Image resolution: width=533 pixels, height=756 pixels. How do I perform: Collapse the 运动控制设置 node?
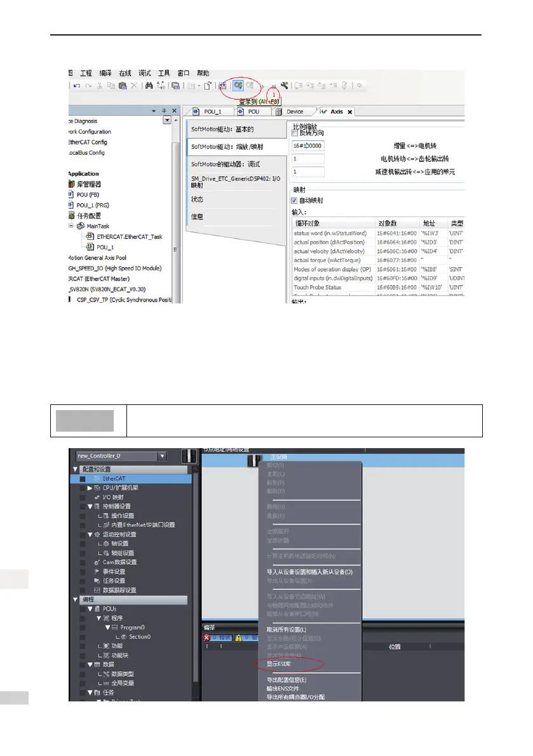pyautogui.click(x=90, y=534)
